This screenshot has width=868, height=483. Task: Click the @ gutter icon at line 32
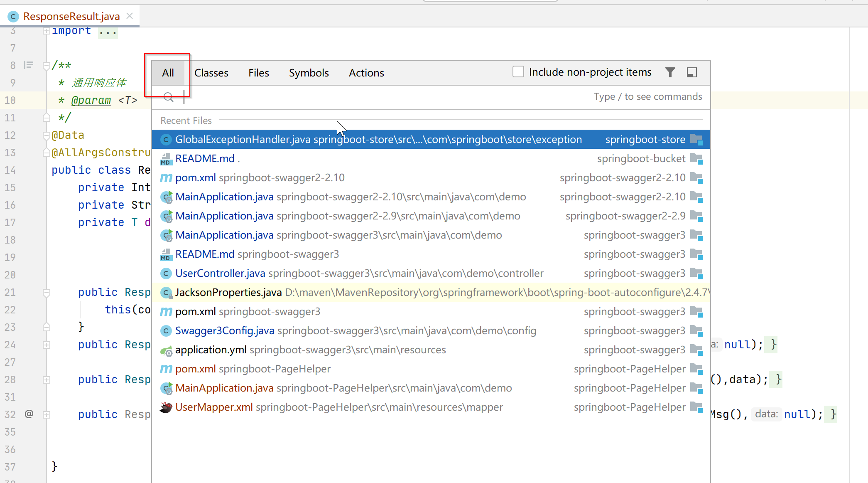tap(29, 414)
